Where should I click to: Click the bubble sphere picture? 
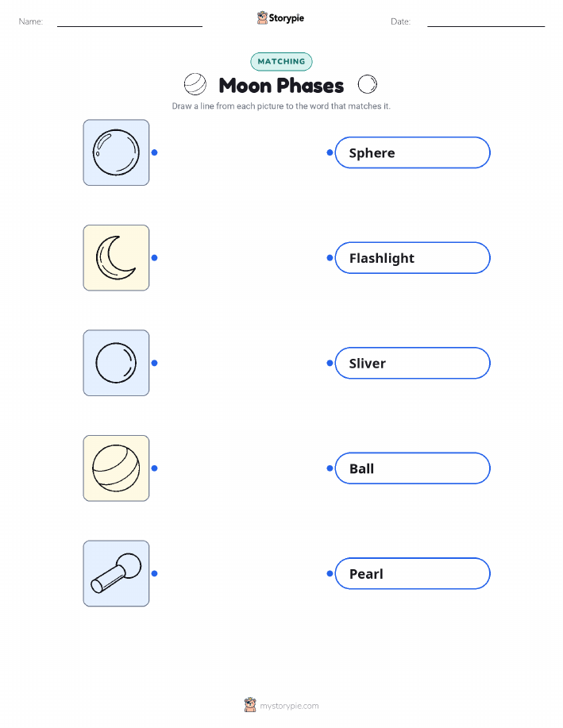tap(116, 152)
